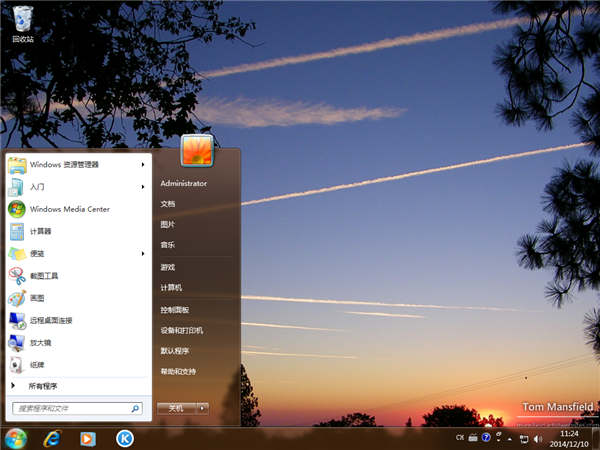Click the search magnifier icon in search box
600x450 pixels.
point(135,409)
